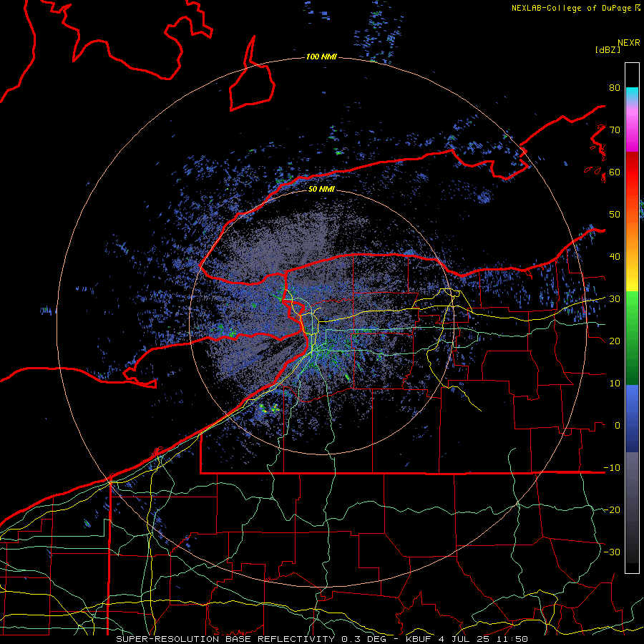Click the 'SUPER-RESOLUTION BASE REFLECTIVITY' caption text
Viewport: 644px width, 644px height.
pos(225,639)
